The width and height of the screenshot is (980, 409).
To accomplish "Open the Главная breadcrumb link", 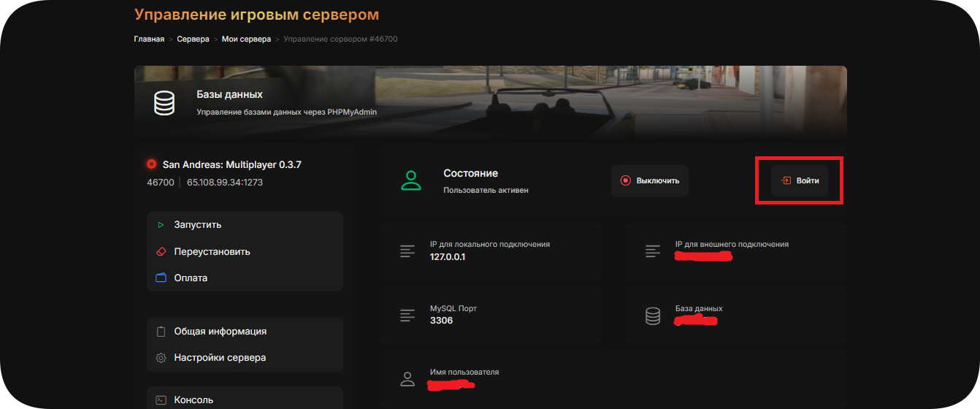I will (x=149, y=39).
